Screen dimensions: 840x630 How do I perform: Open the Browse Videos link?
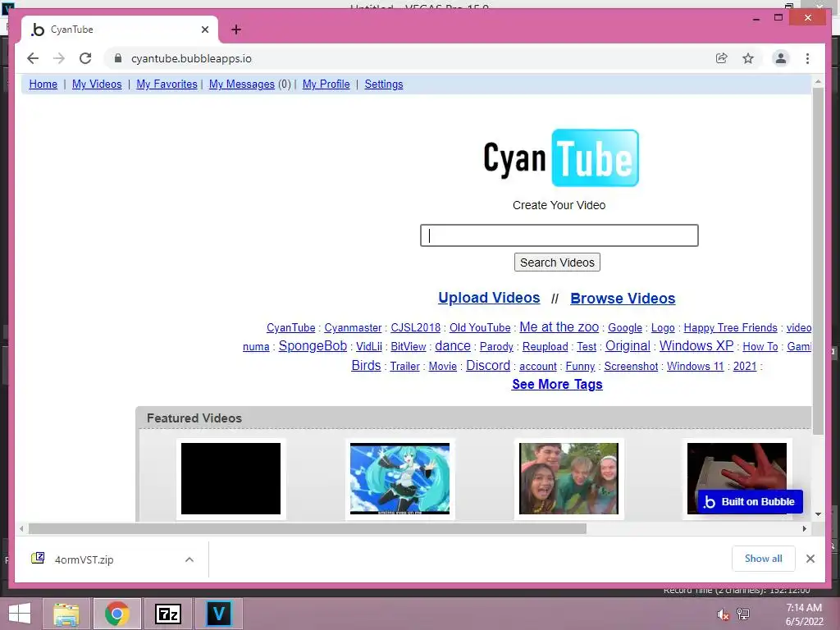coord(623,299)
